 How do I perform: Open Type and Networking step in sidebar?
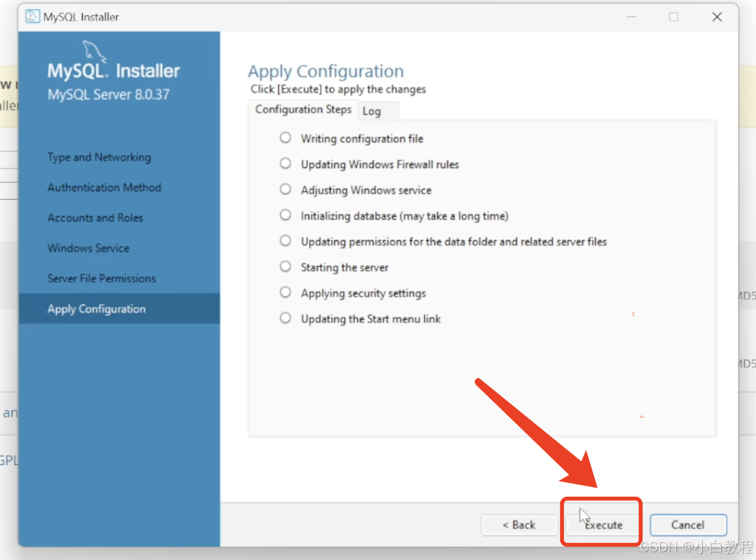tap(100, 158)
